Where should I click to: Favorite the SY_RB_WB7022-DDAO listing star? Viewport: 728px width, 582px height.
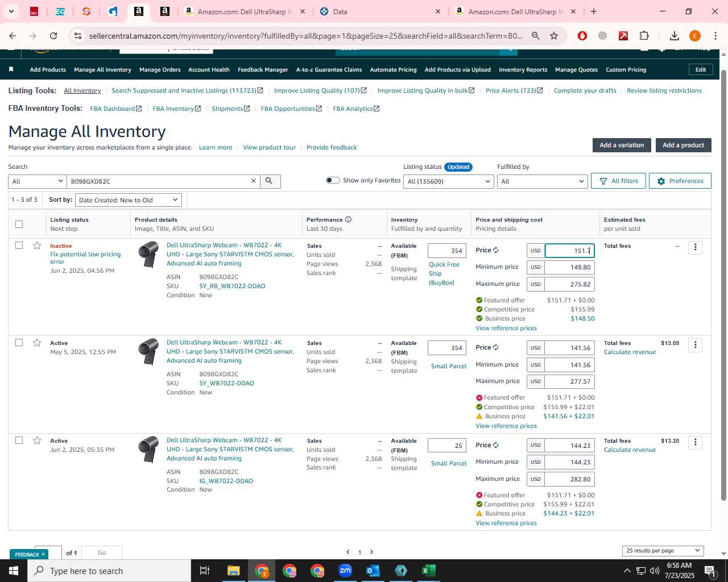click(37, 246)
